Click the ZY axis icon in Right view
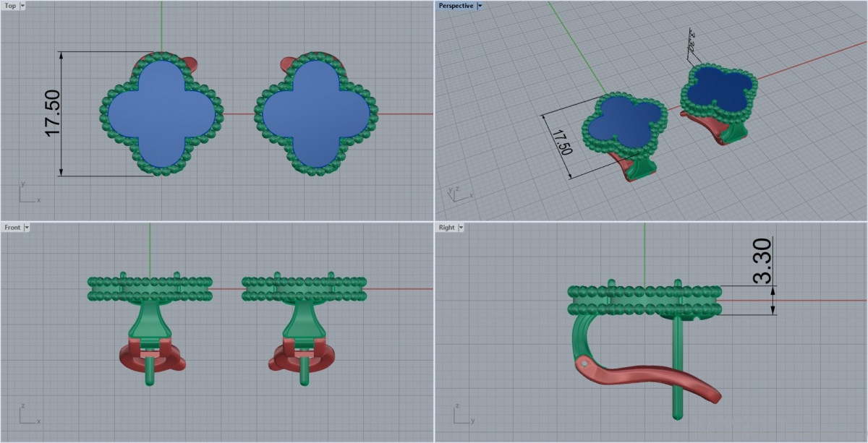Viewport: 868px width, 443px height. (461, 416)
